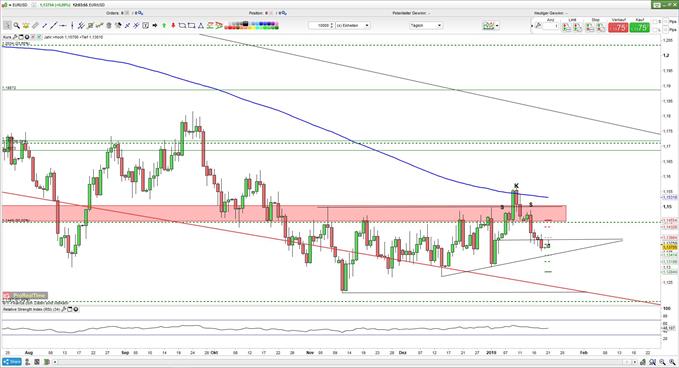Open the Einheiten units dropdown
The height and width of the screenshot is (368, 679).
pyautogui.click(x=353, y=26)
